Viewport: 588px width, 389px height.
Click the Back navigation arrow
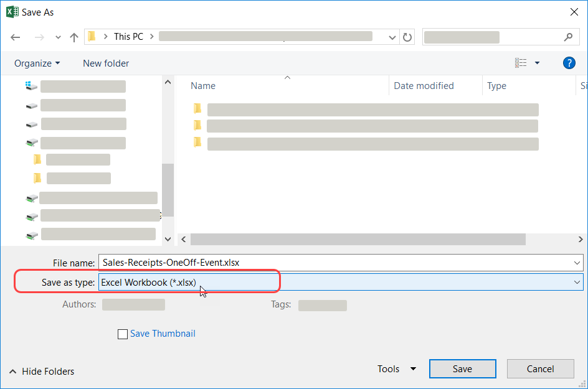16,37
